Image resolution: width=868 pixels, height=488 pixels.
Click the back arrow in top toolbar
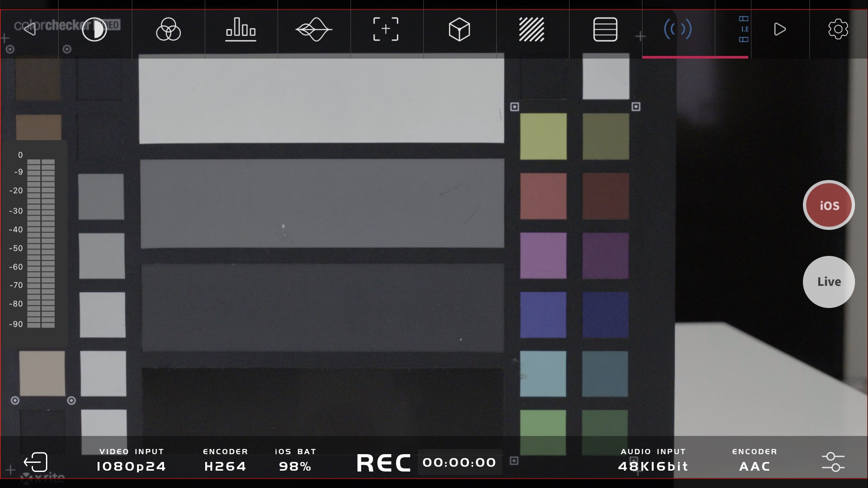(29, 29)
